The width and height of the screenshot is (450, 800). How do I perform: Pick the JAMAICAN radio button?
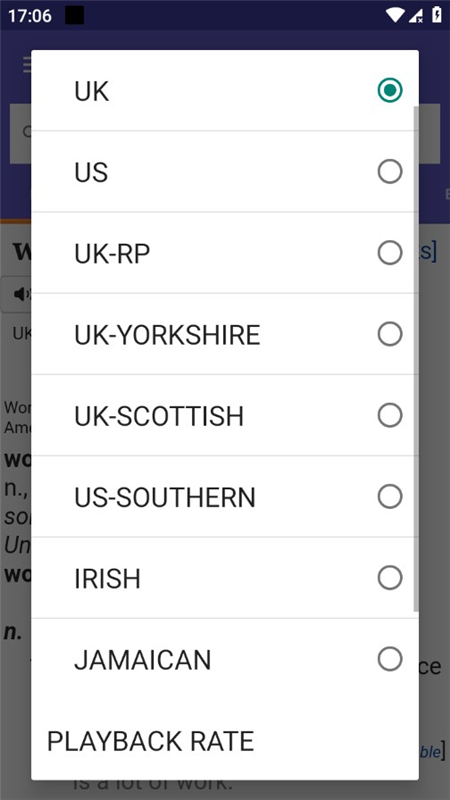click(x=390, y=659)
